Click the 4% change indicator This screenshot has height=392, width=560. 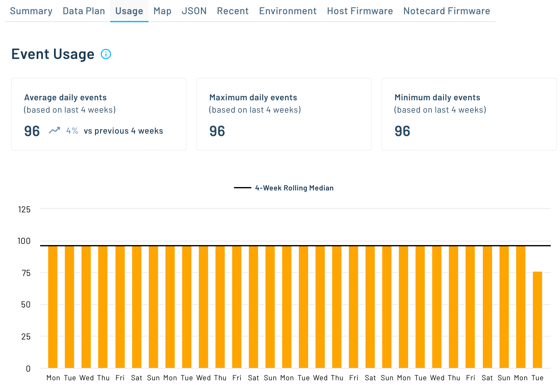coord(72,131)
